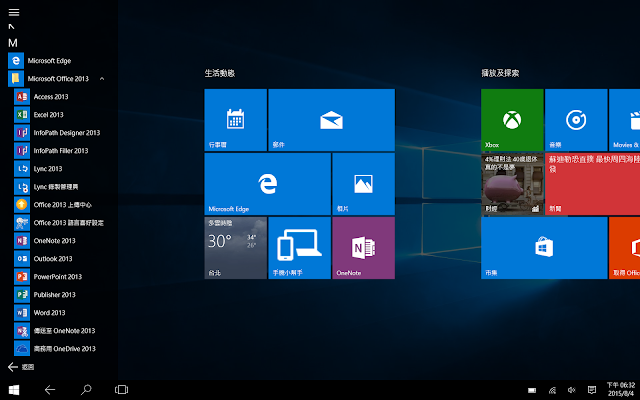This screenshot has height=400, width=640.
Task: Select the 生活動態 group header
Action: pyautogui.click(x=220, y=73)
